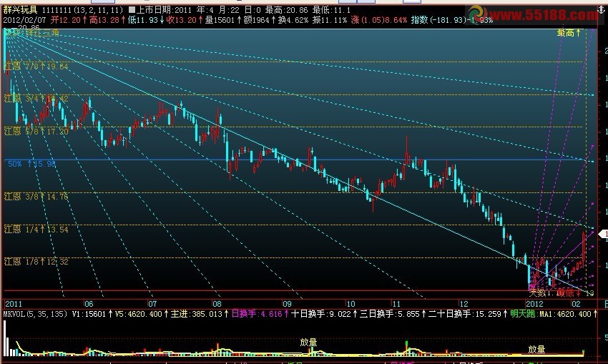The height and width of the screenshot is (364, 608).
Task: Click the small square before 上市日期
Action: point(132,10)
